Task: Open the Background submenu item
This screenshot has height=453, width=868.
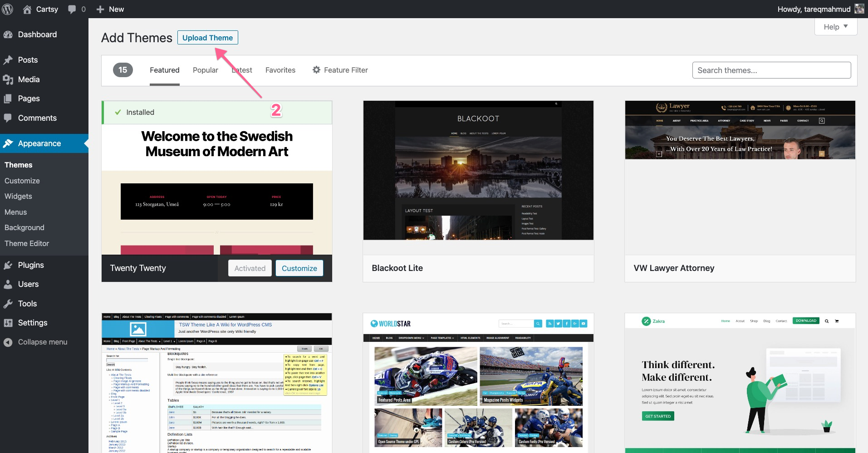Action: coord(25,227)
